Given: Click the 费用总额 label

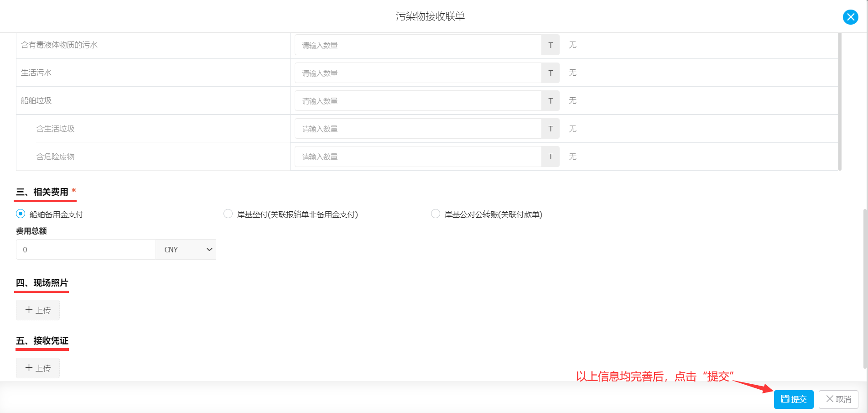Looking at the screenshot, I should [x=31, y=231].
